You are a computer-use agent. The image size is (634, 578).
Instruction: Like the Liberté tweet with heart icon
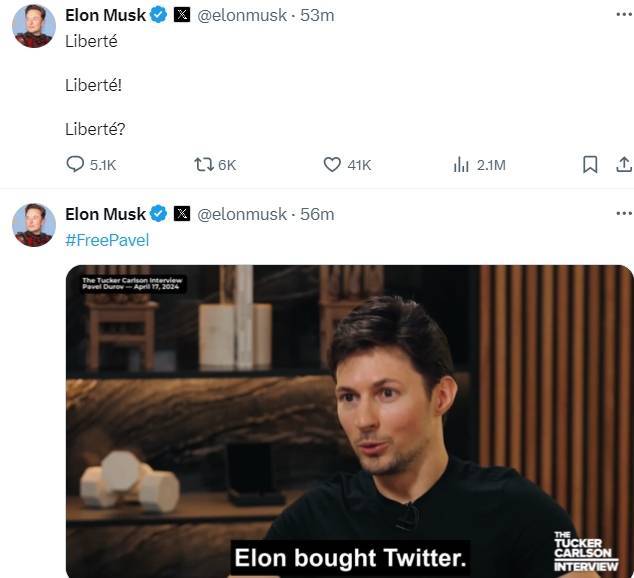pyautogui.click(x=332, y=165)
